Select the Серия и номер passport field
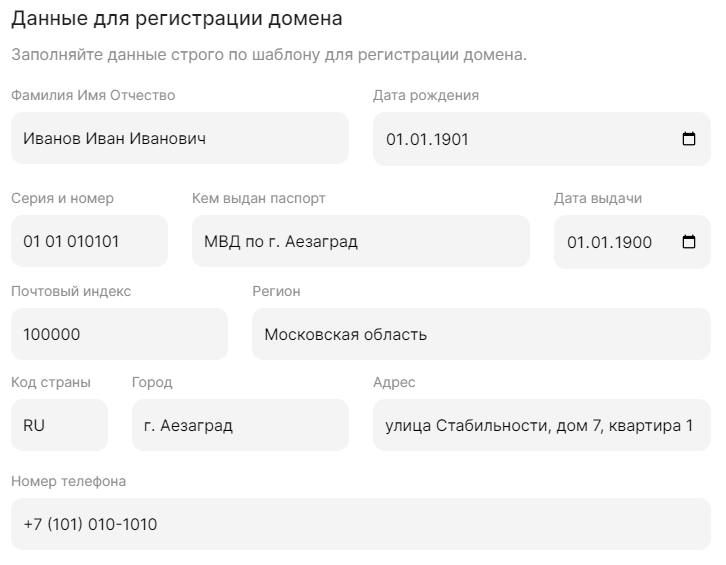The height and width of the screenshot is (565, 726). (x=89, y=242)
